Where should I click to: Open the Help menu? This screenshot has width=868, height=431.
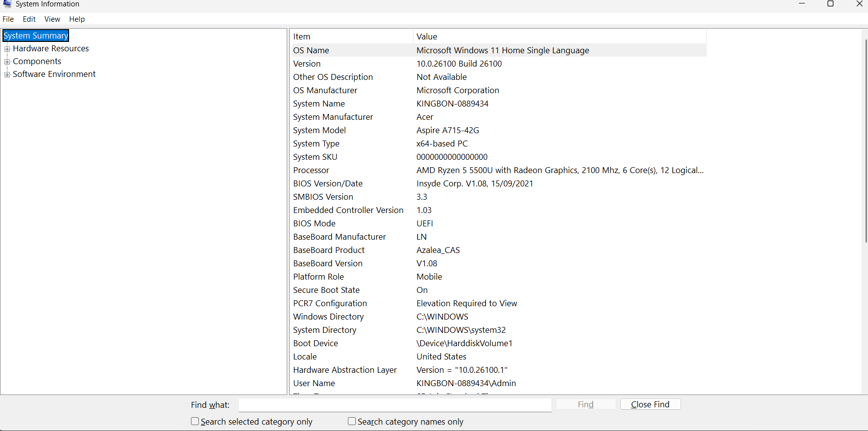77,19
